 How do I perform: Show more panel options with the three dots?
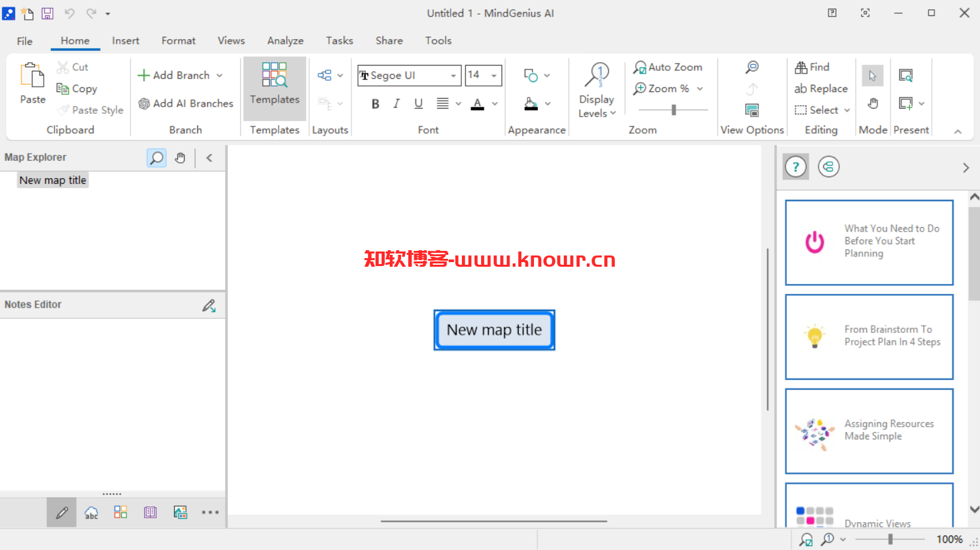click(x=210, y=512)
